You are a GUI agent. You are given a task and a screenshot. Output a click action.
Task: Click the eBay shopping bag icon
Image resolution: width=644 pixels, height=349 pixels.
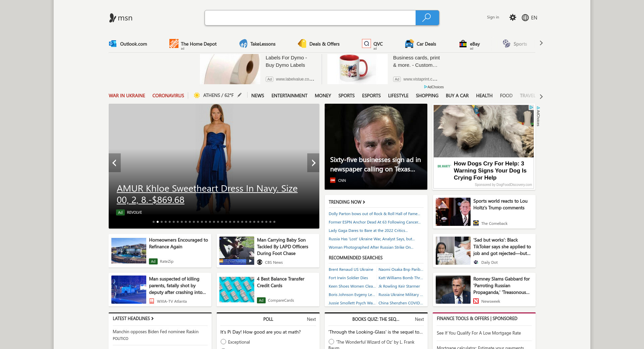pos(463,44)
